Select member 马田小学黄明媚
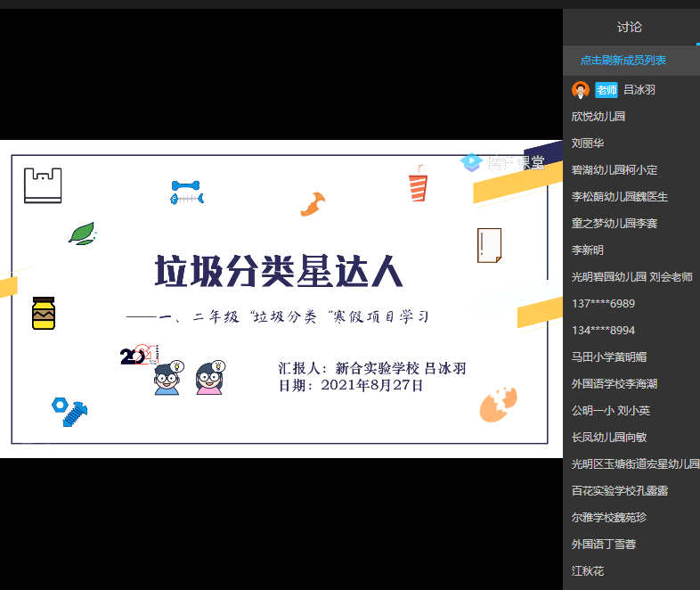Screen dimensions: 700x590 point(609,357)
